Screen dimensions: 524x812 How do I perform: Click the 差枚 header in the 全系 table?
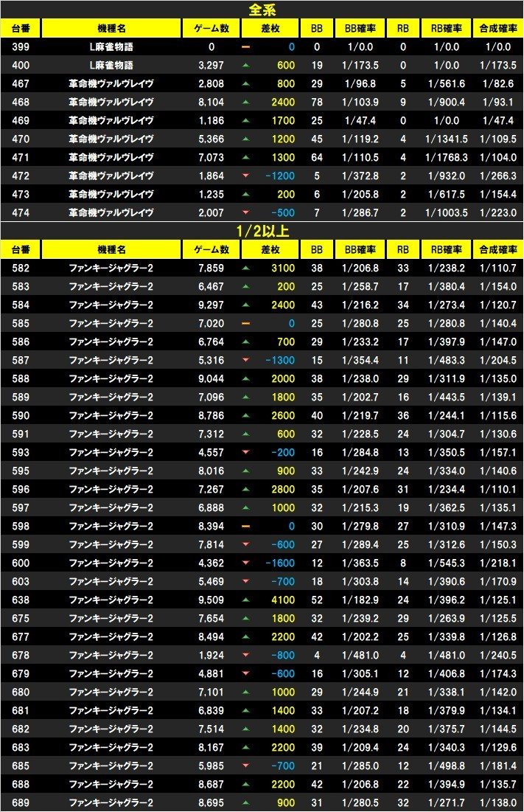coord(270,29)
